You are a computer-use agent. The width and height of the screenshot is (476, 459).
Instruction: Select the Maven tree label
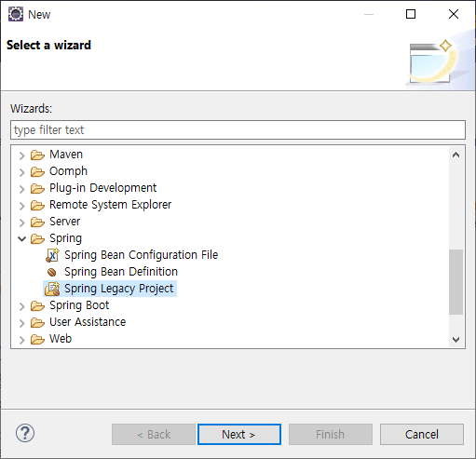click(x=66, y=155)
